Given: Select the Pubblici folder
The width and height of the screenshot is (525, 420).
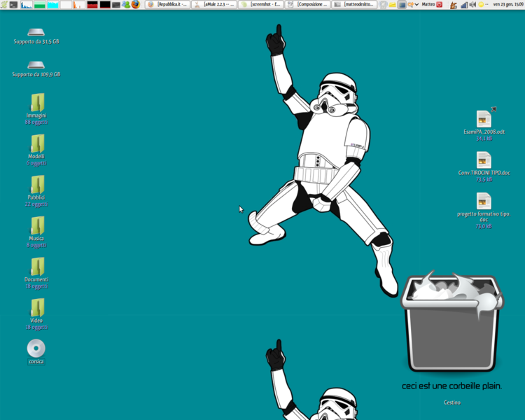Looking at the screenshot, I should [x=37, y=191].
